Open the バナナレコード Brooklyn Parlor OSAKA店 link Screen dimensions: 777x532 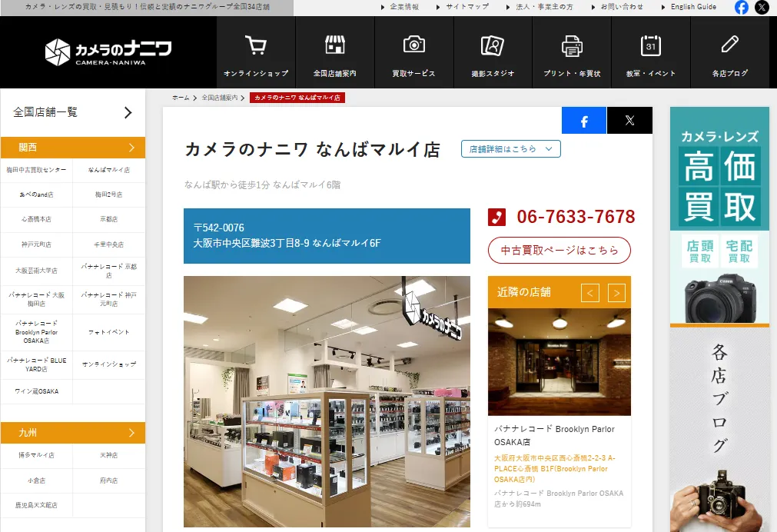coord(554,435)
